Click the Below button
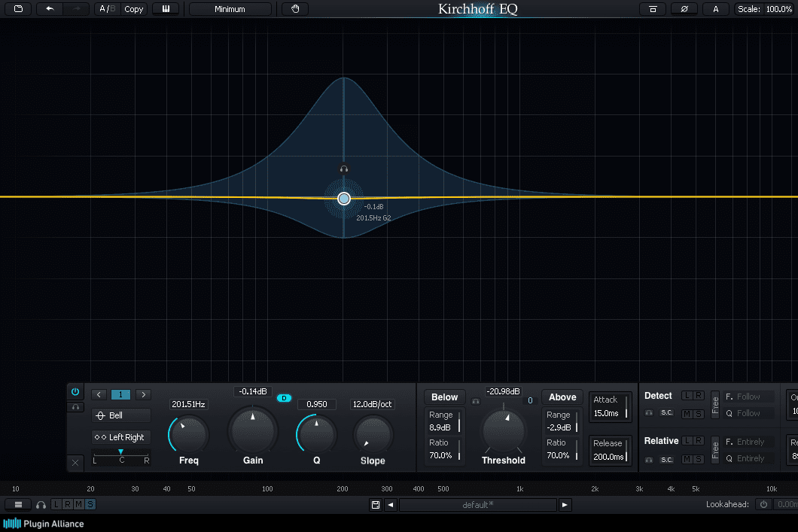This screenshot has height=532, width=798. pos(444,397)
